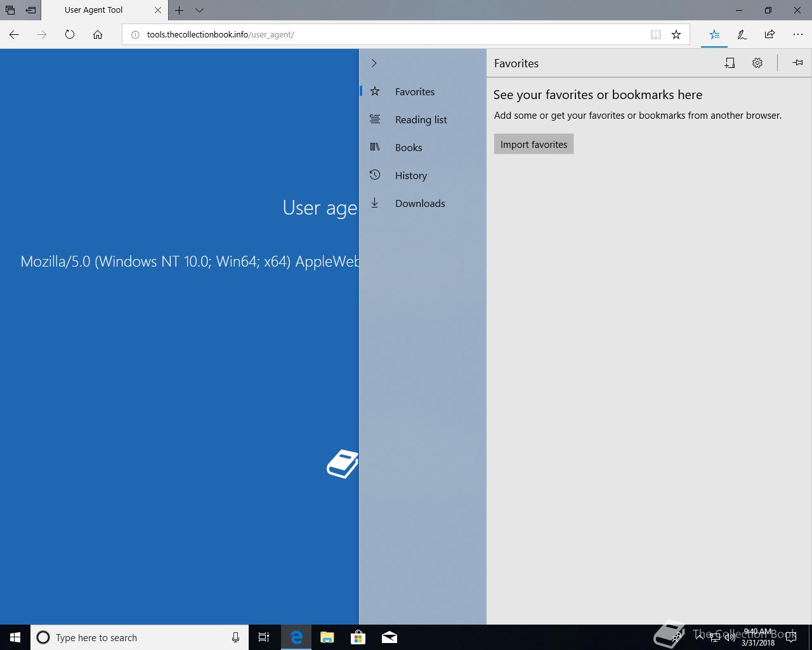Collapse the hub pane chevron
812x650 pixels.
[374, 63]
